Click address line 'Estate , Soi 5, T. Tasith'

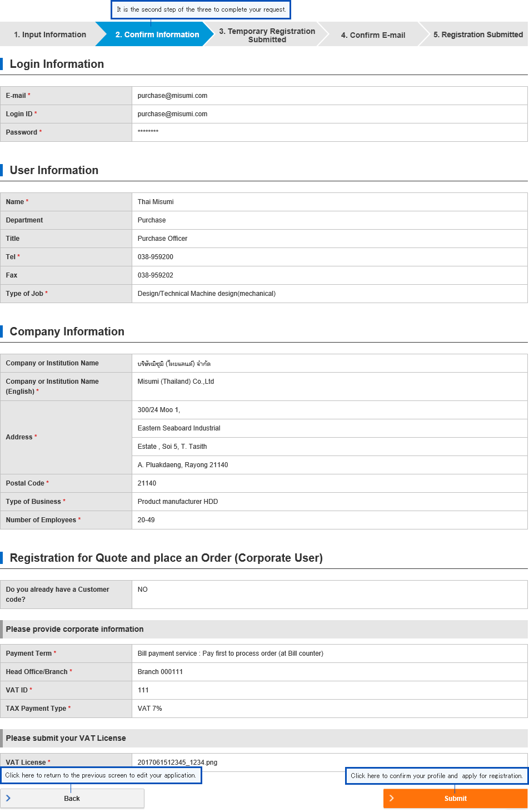tap(172, 447)
